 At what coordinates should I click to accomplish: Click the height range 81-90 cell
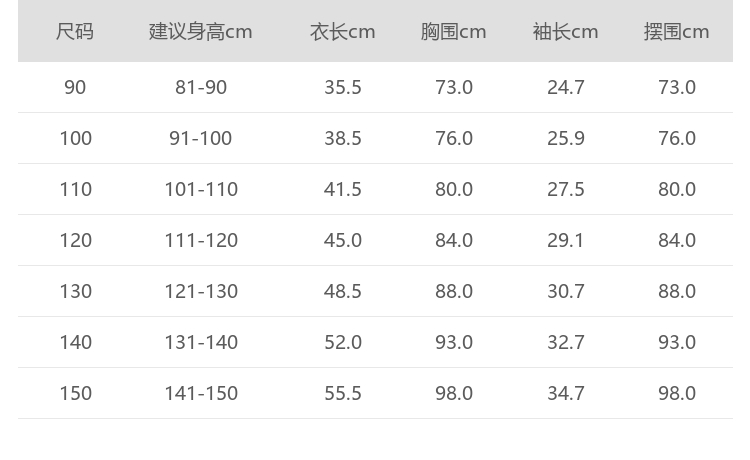201,87
